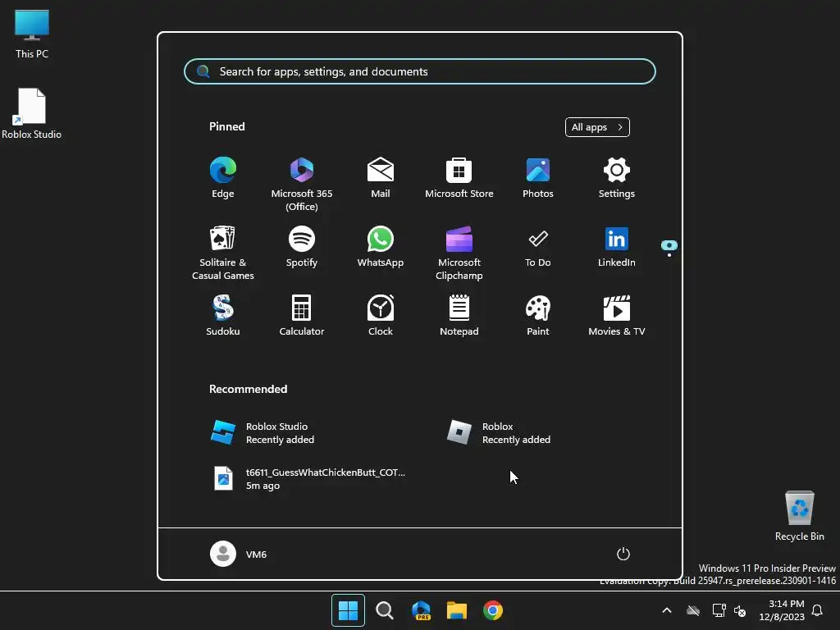Open taskbar Search
840x630 pixels.
(x=385, y=610)
